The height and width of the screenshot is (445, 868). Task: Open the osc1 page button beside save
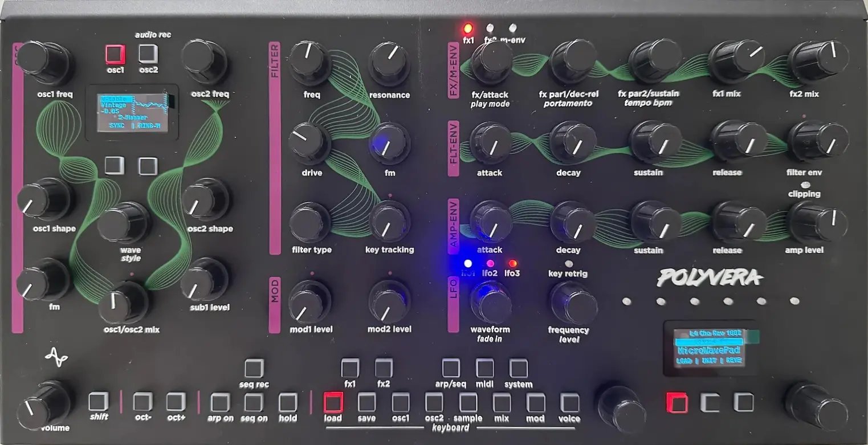[x=401, y=403]
